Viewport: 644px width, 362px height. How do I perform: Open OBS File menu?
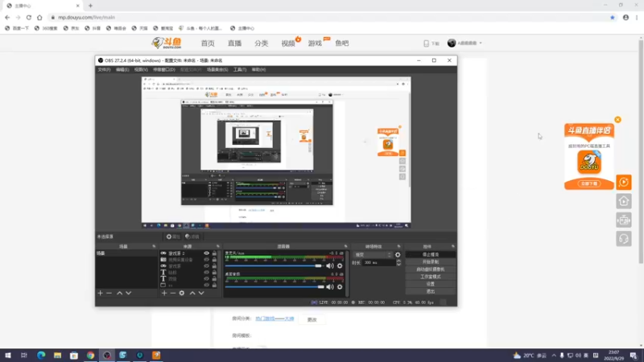[104, 70]
